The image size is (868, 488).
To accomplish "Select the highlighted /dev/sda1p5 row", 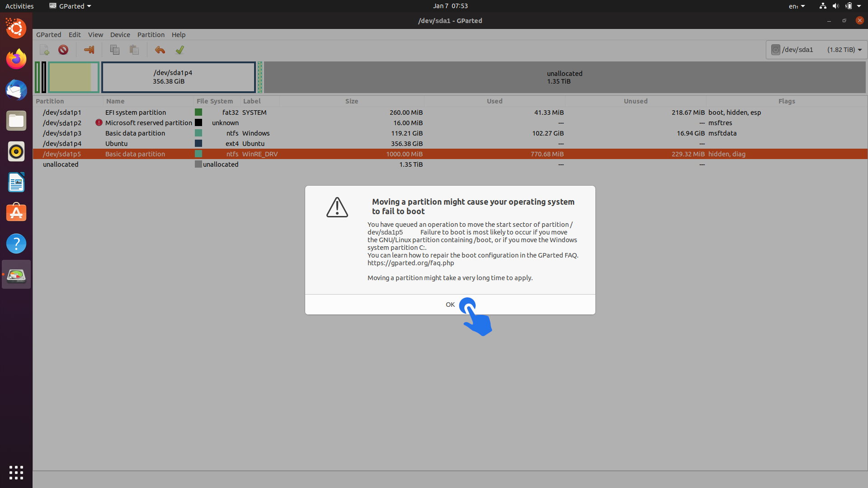I will pyautogui.click(x=450, y=154).
